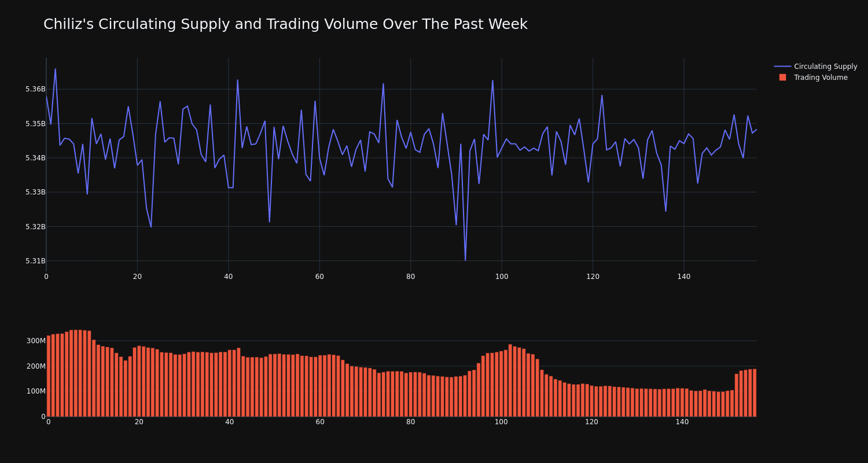Click the 5.35B y-axis label
This screenshot has width=868, height=463.
click(x=35, y=123)
